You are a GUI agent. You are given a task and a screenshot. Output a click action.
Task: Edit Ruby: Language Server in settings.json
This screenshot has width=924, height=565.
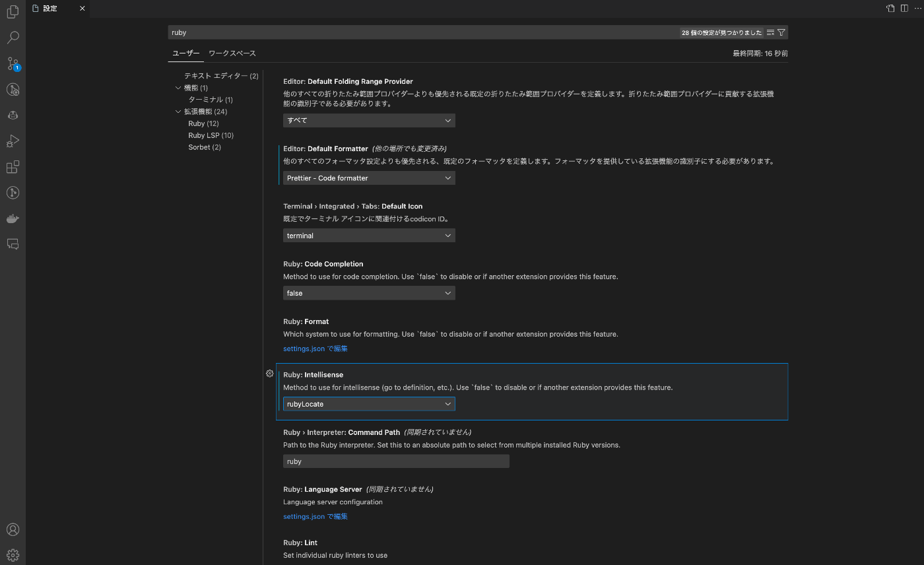[315, 516]
